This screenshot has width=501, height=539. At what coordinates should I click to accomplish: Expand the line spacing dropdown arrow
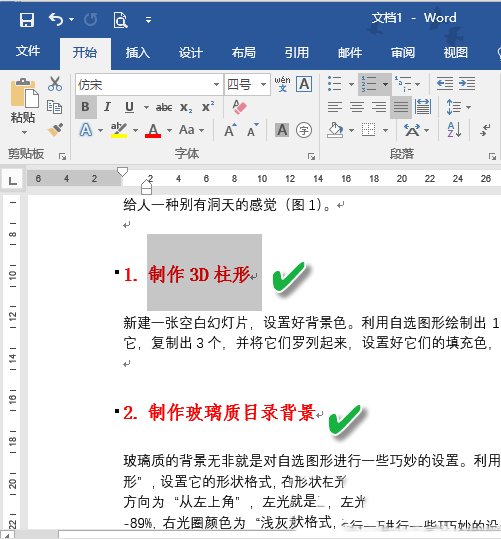point(468,107)
